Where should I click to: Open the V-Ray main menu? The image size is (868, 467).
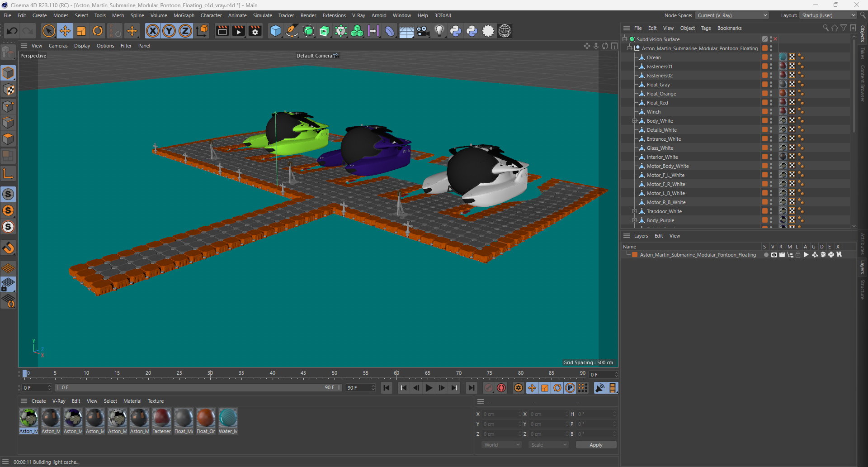point(359,15)
